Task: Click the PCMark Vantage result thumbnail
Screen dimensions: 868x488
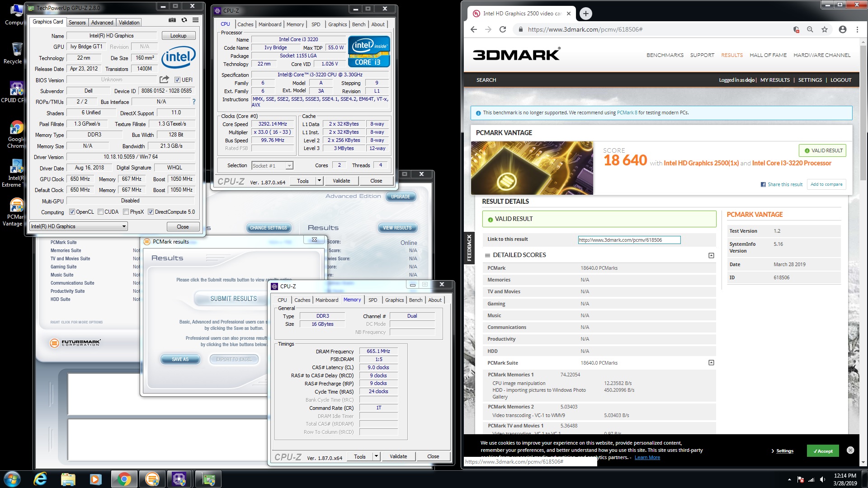Action: coord(532,168)
